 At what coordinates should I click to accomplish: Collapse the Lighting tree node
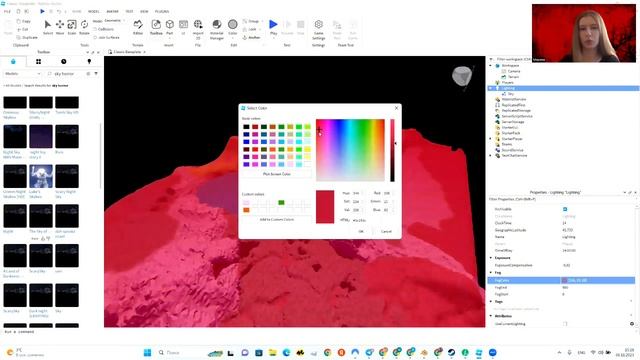tap(491, 88)
